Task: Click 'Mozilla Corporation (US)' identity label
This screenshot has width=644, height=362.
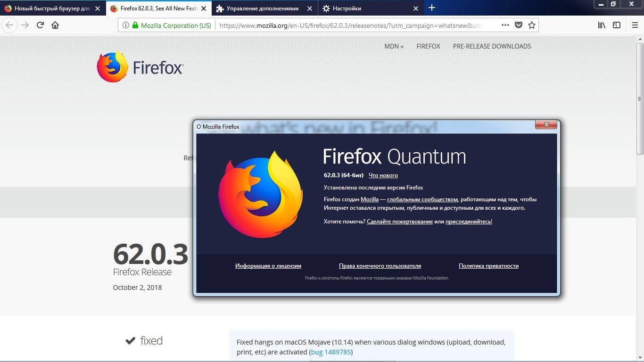Action: (176, 25)
